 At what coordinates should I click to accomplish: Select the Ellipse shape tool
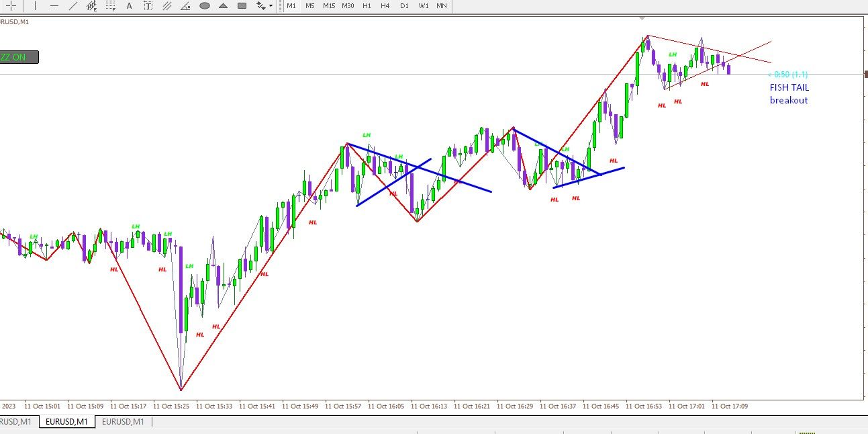205,5
